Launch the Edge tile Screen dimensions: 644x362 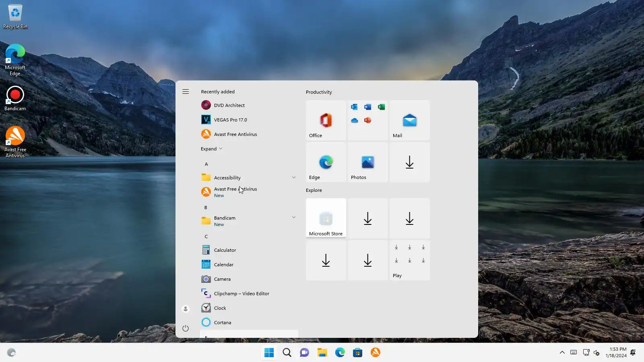click(326, 162)
